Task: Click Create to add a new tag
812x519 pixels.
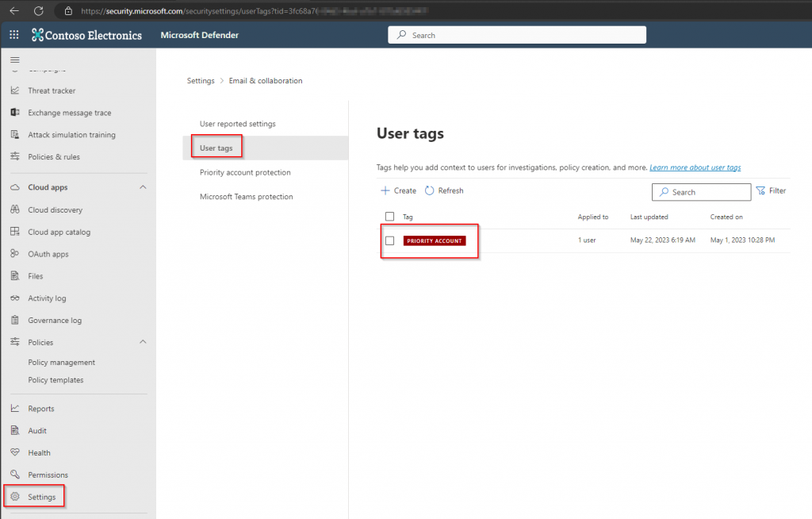Action: [398, 191]
